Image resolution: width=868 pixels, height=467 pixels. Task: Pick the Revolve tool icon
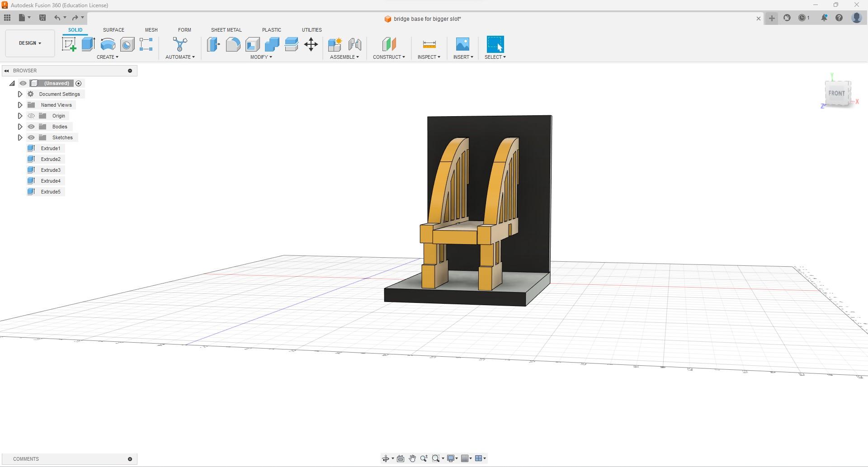click(108, 44)
